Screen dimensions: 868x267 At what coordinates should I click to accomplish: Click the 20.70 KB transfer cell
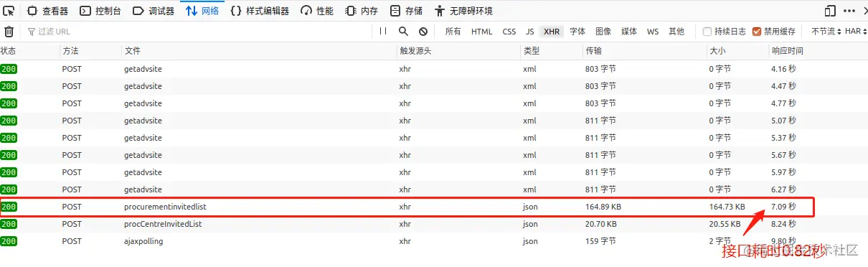[x=602, y=224]
